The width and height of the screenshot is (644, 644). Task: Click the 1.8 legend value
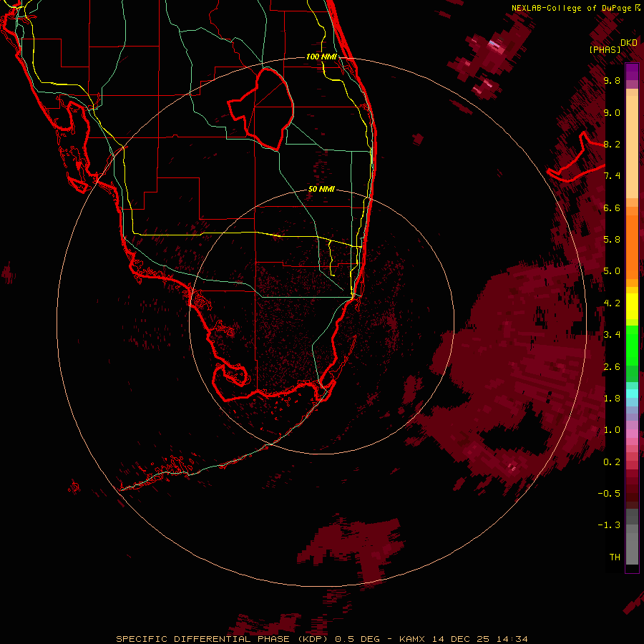click(612, 399)
